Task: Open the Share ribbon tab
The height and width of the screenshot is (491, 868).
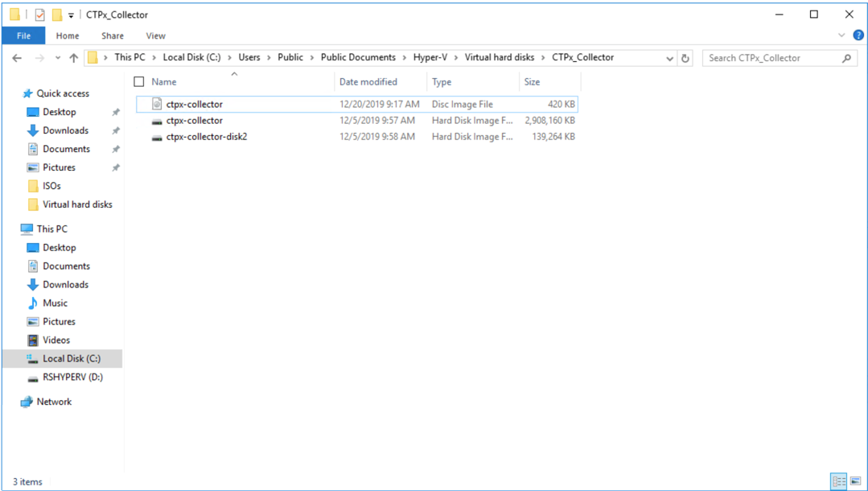Action: pyautogui.click(x=113, y=35)
